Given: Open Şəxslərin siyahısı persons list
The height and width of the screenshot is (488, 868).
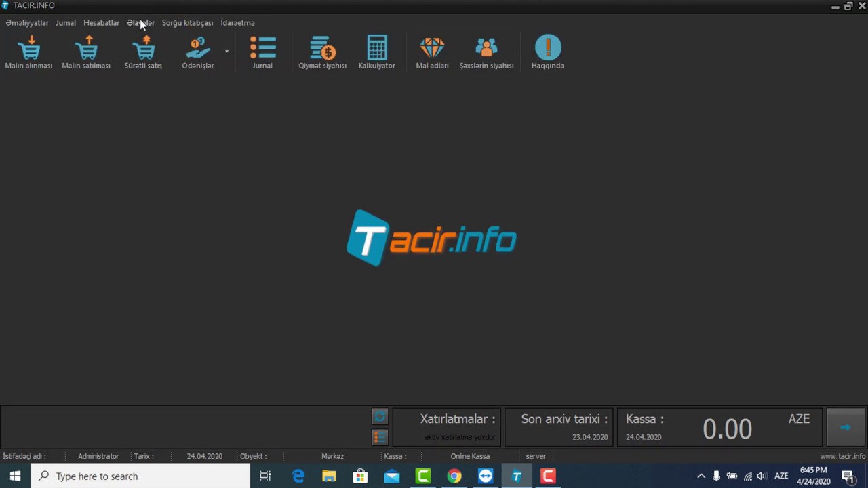Looking at the screenshot, I should point(486,53).
